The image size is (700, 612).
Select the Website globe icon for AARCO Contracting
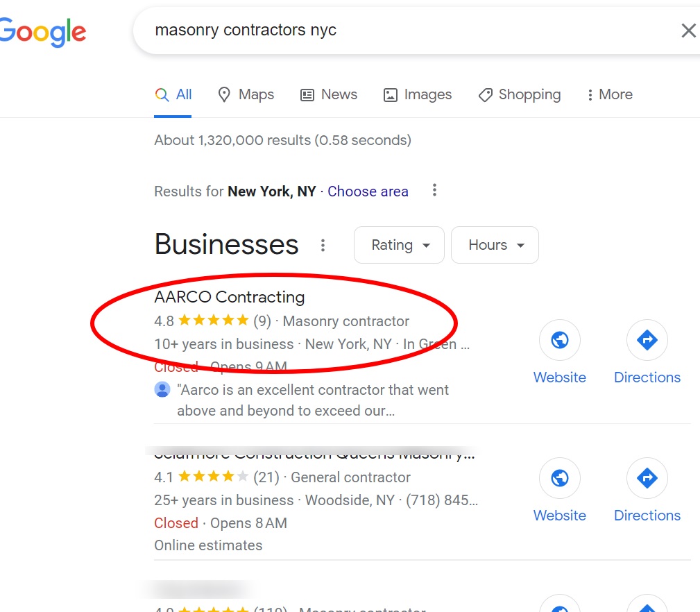click(559, 340)
